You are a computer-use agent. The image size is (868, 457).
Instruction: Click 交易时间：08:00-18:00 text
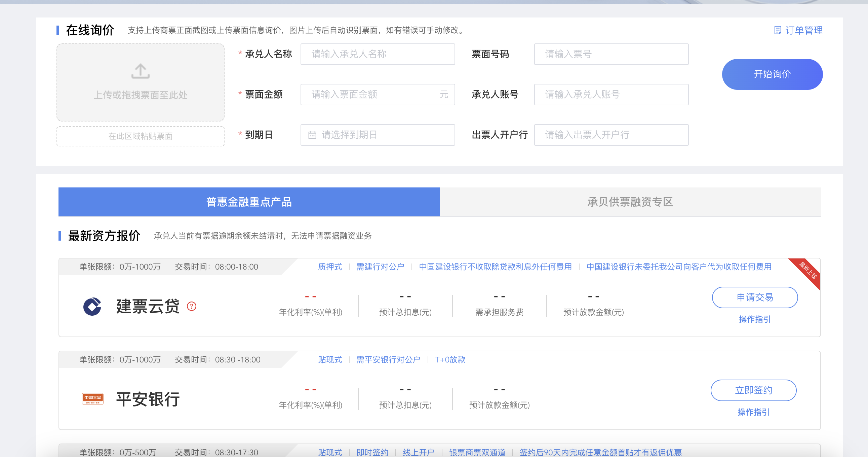tap(216, 267)
